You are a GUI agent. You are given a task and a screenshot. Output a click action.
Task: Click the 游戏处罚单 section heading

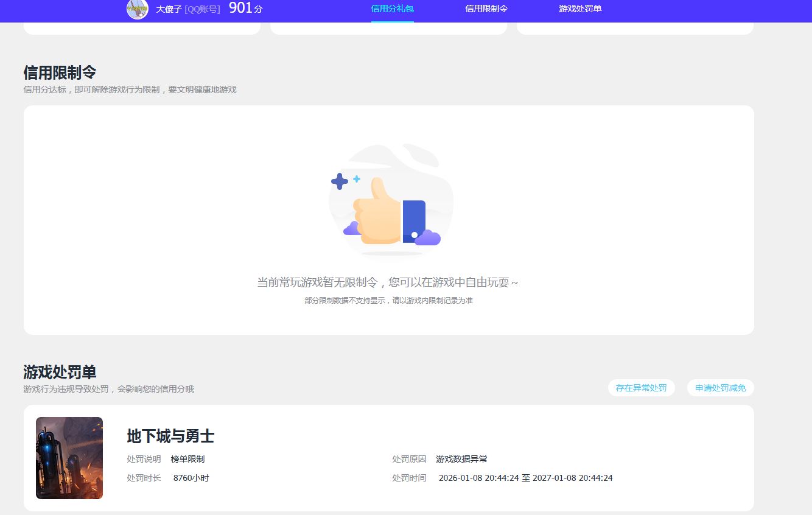[x=60, y=372]
